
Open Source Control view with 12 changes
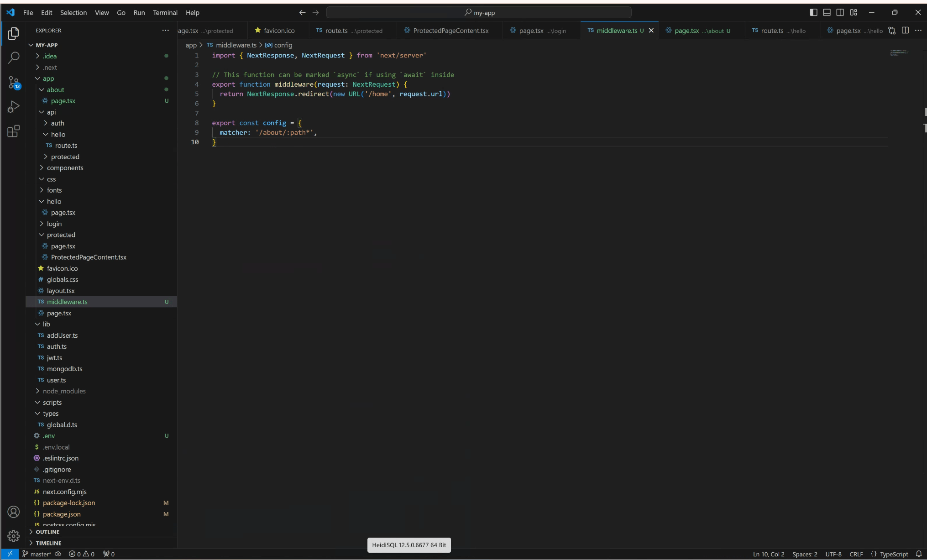tap(14, 83)
